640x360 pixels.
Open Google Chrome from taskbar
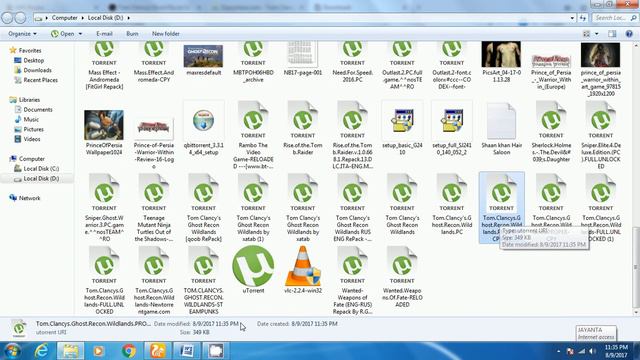pyautogui.click(x=129, y=351)
